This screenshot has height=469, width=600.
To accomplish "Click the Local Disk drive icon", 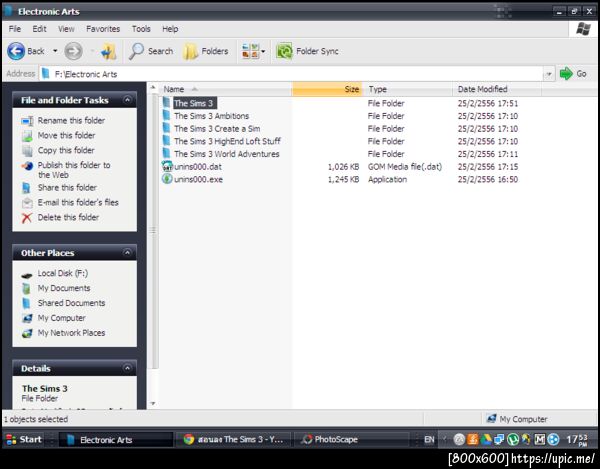I will 27,275.
